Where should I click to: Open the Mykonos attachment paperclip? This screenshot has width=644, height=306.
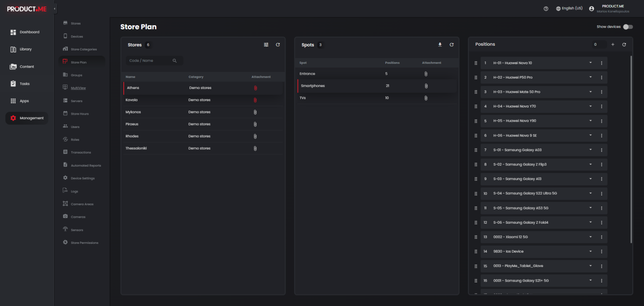(x=255, y=112)
